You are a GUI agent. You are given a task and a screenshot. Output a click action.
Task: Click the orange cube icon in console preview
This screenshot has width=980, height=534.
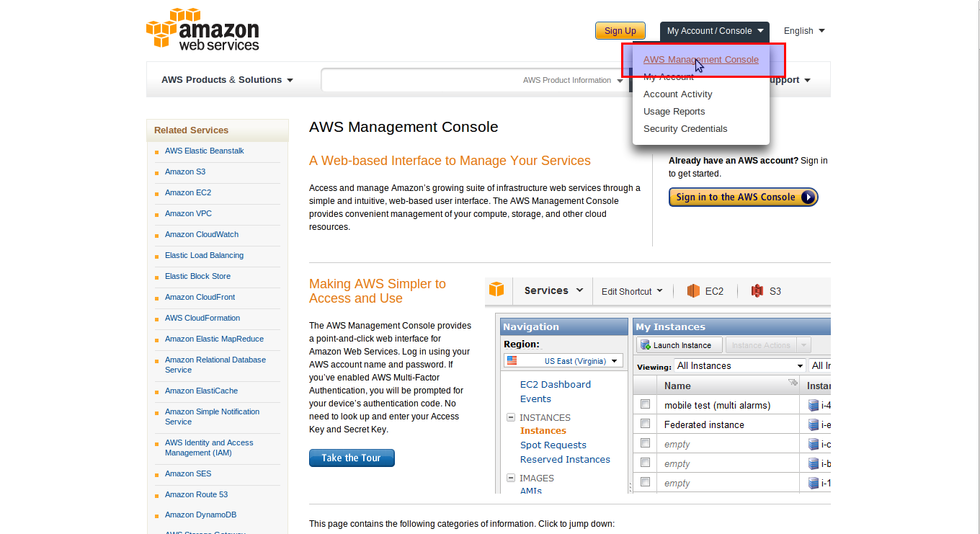496,290
